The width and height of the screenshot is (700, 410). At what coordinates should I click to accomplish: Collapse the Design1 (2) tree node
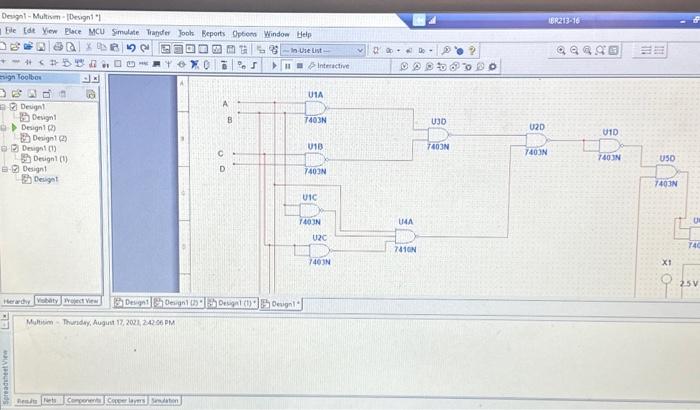click(x=4, y=128)
